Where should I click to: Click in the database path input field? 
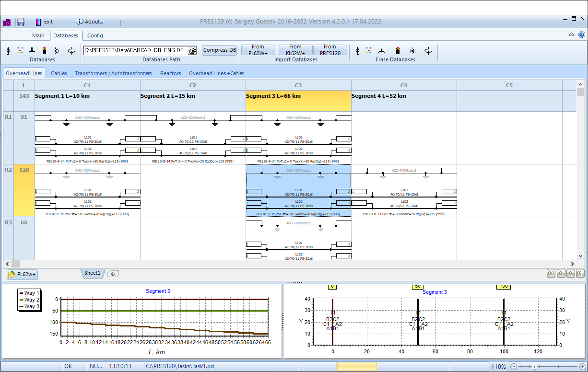click(134, 50)
